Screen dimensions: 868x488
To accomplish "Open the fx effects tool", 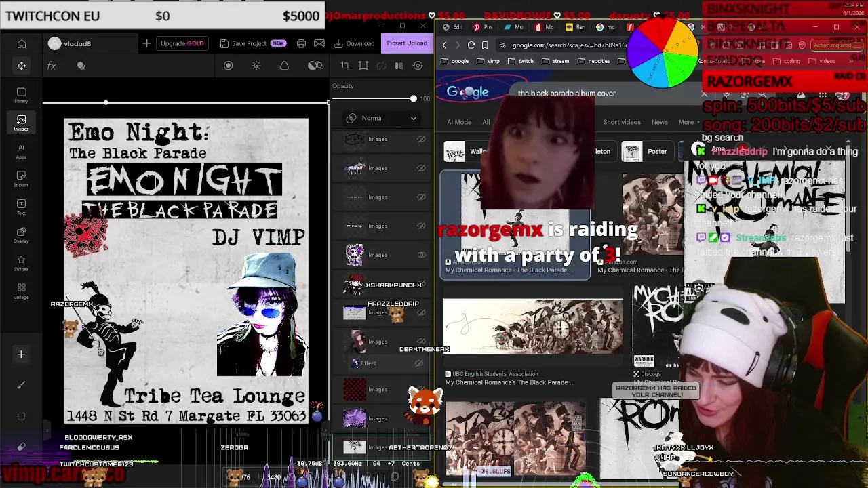I will click(x=52, y=66).
